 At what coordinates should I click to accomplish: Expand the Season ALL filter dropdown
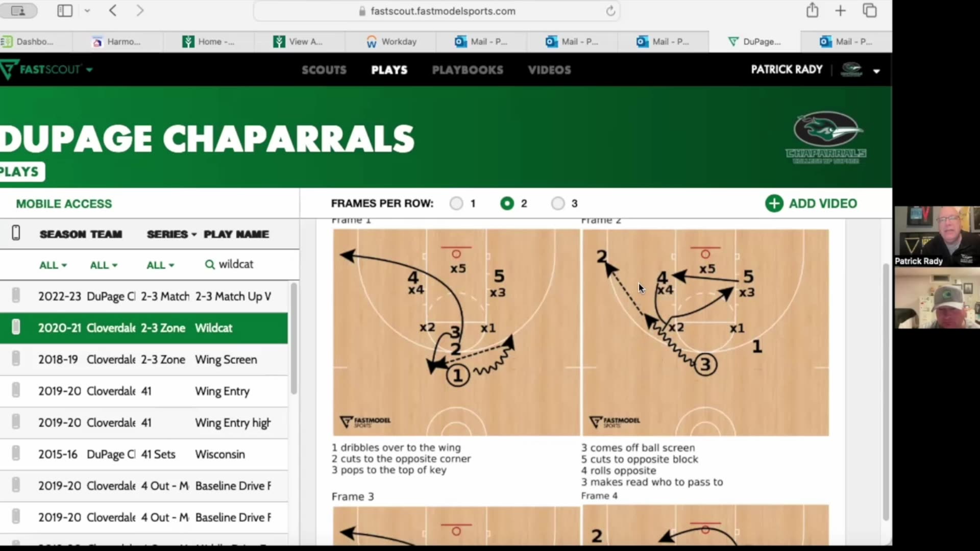[53, 265]
